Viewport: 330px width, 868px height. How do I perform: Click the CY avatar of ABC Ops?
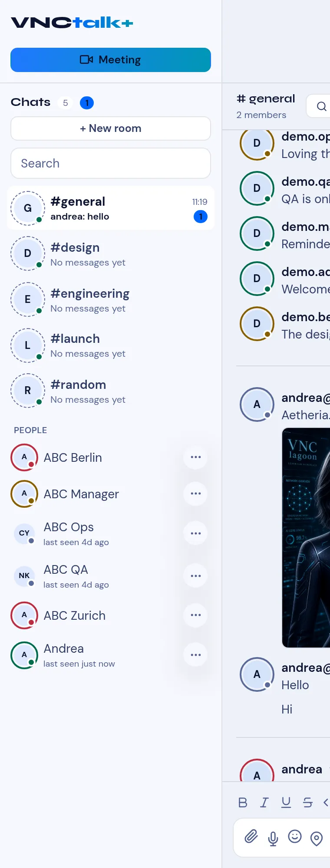pyautogui.click(x=24, y=533)
